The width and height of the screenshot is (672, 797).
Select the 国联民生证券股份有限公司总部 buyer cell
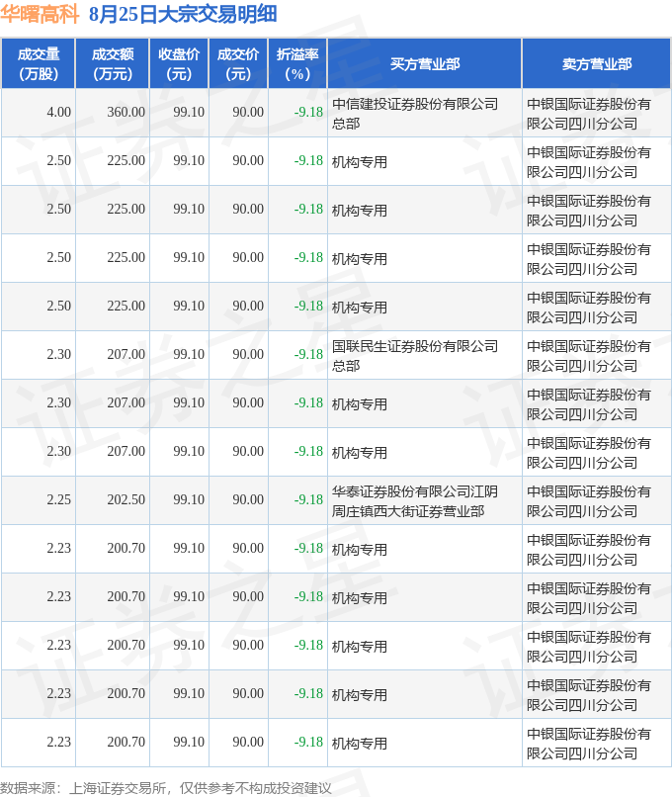(x=425, y=355)
